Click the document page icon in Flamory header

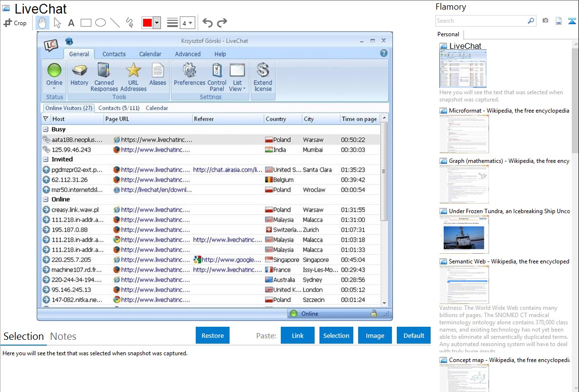559,21
